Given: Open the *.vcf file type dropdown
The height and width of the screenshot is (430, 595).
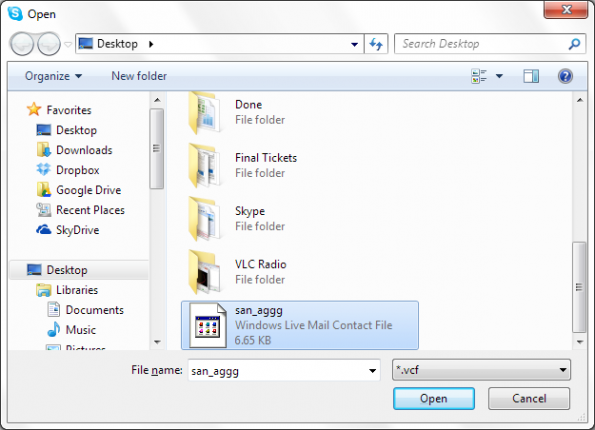Looking at the screenshot, I should (x=481, y=370).
